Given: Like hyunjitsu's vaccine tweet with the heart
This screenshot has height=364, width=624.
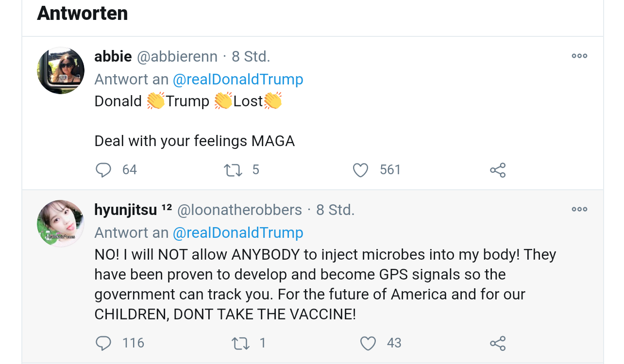Looking at the screenshot, I should (x=368, y=343).
